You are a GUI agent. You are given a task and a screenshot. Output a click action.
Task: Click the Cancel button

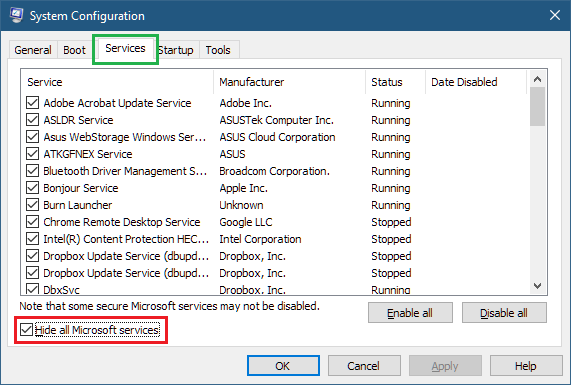[x=364, y=366]
